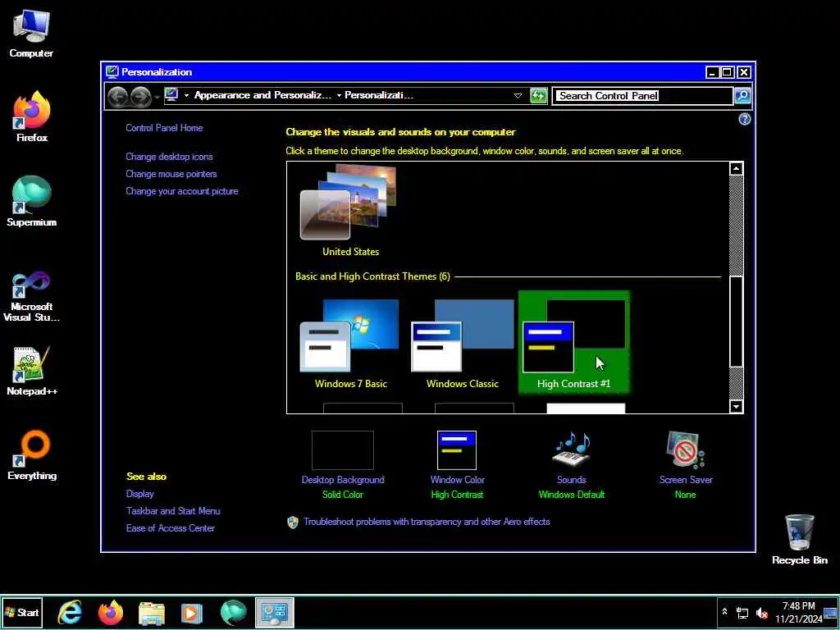Select the Windows Classic theme

coord(463,343)
